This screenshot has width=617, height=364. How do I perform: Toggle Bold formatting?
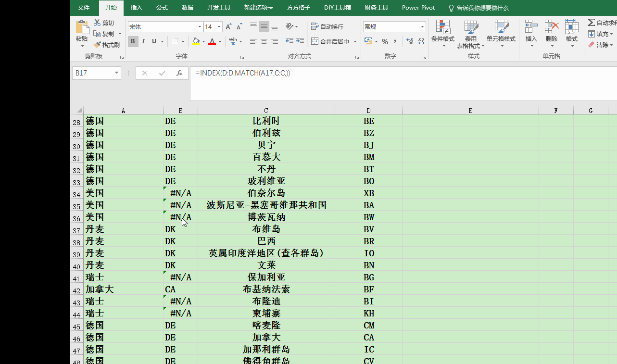pyautogui.click(x=133, y=42)
